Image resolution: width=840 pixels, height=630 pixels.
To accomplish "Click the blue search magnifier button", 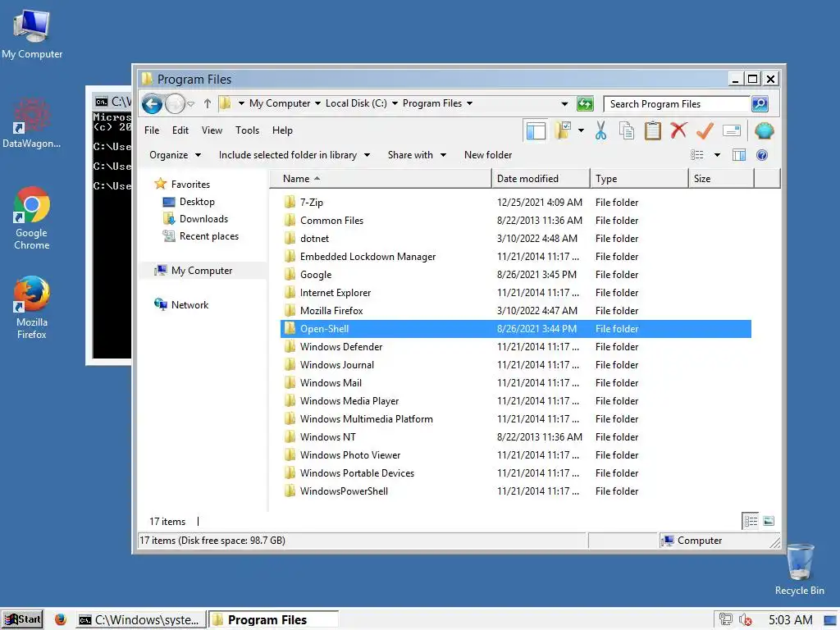I will click(760, 103).
